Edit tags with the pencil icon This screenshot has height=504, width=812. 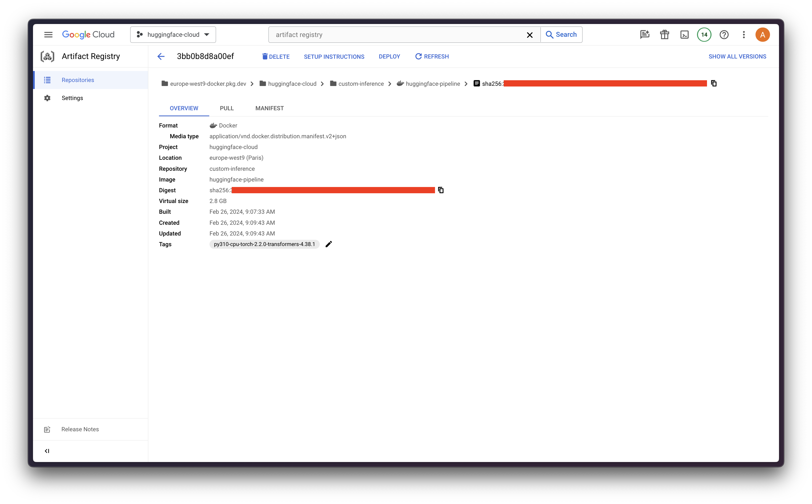(329, 244)
